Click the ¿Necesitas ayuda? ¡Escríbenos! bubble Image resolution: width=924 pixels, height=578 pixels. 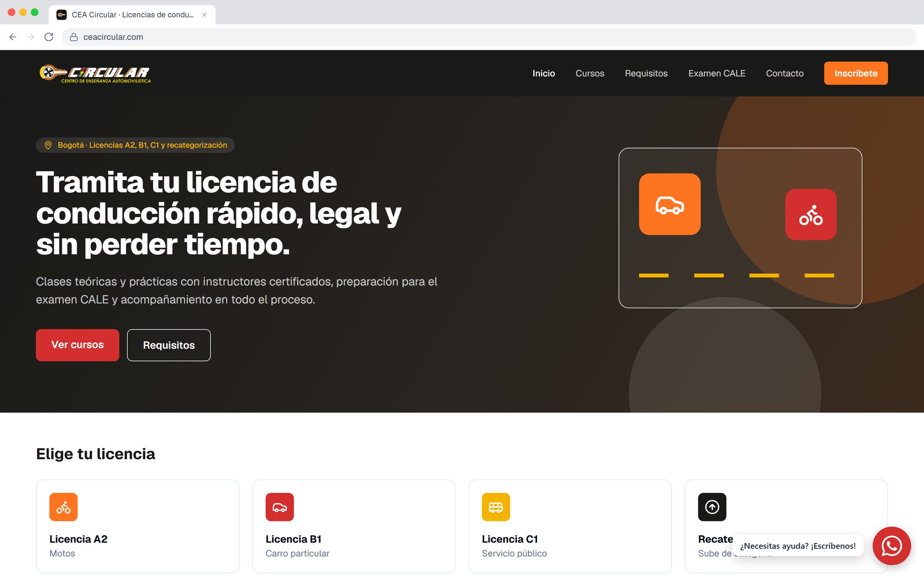click(798, 546)
